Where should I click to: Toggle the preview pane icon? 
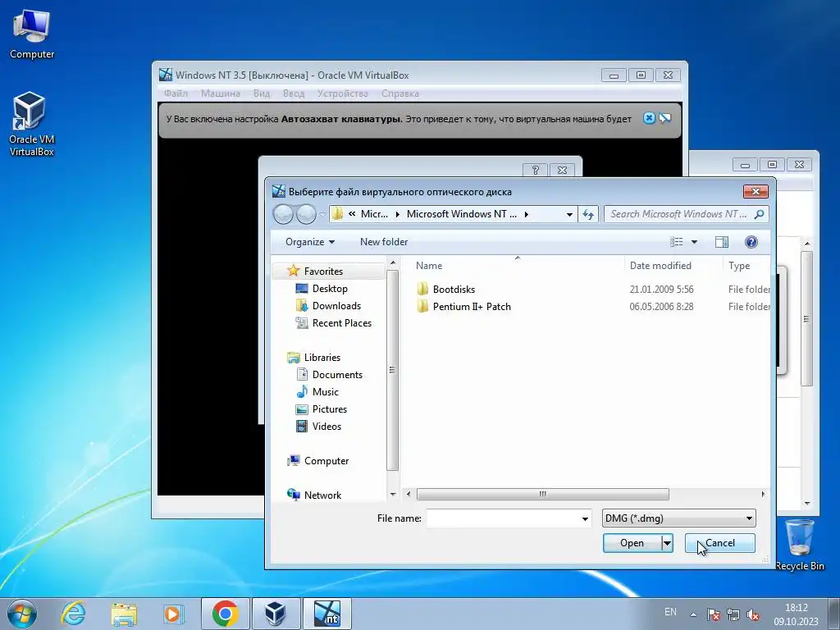click(722, 242)
